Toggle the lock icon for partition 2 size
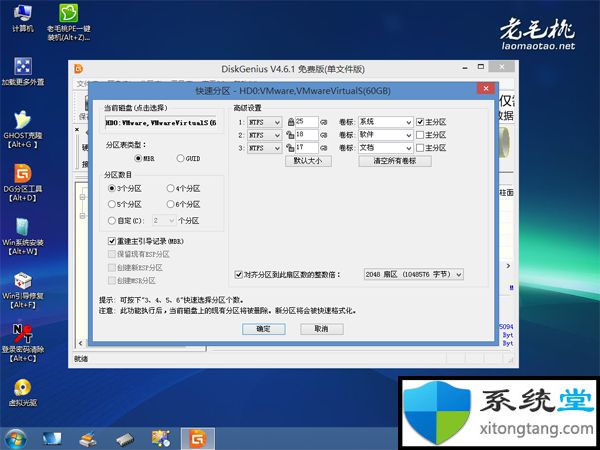The width and height of the screenshot is (600, 450). pyautogui.click(x=290, y=135)
